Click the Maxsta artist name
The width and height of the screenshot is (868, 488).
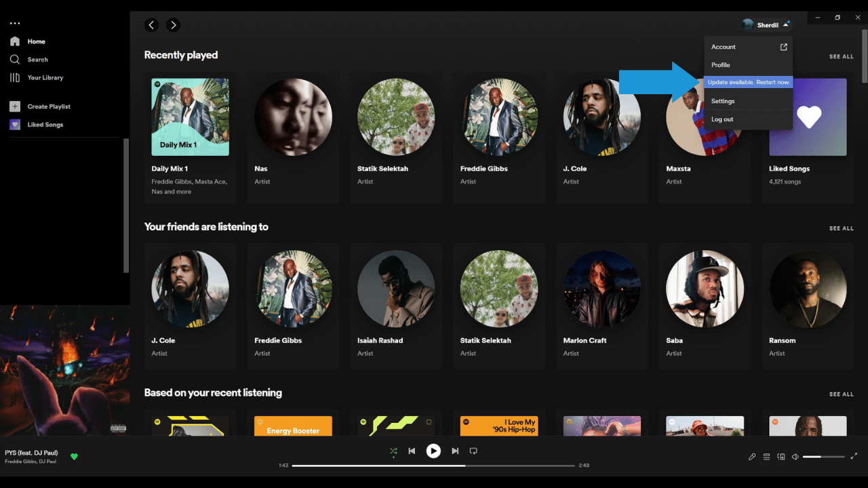coord(679,169)
